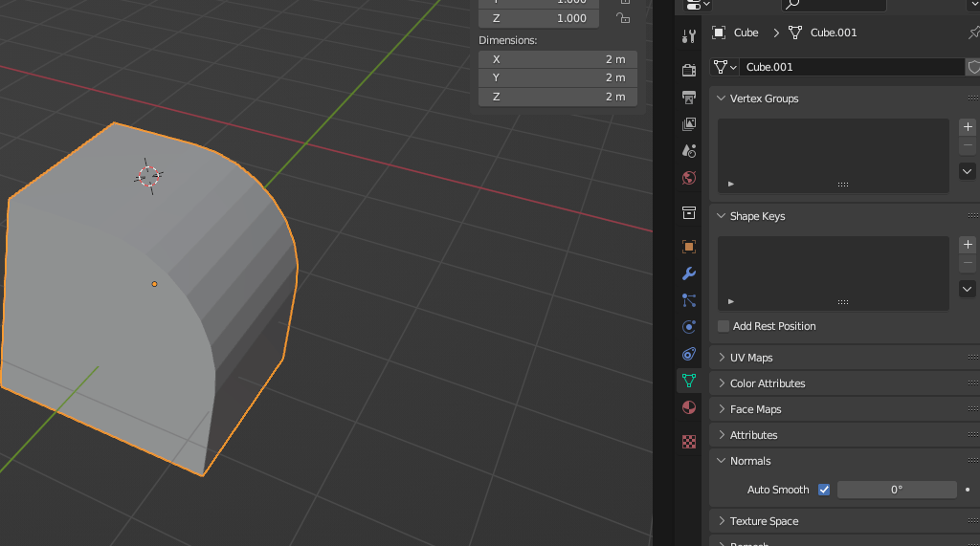Open the Particles properties tab

point(689,300)
